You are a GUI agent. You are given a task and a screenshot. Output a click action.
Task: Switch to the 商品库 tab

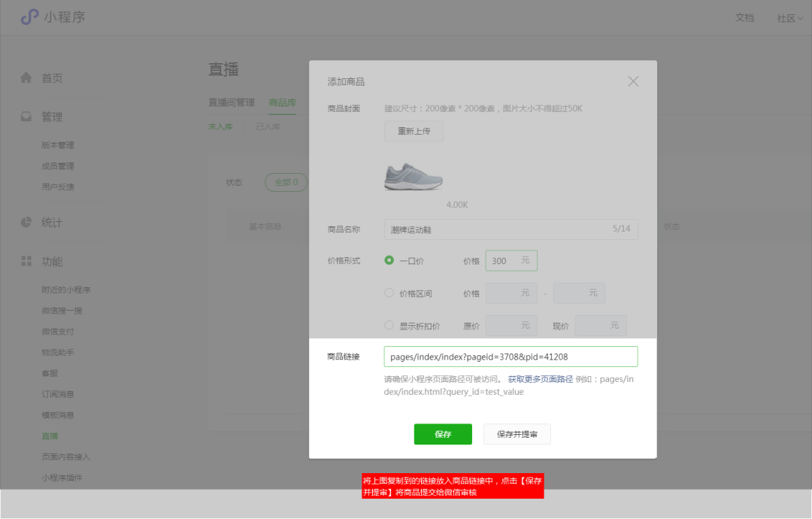click(x=282, y=102)
